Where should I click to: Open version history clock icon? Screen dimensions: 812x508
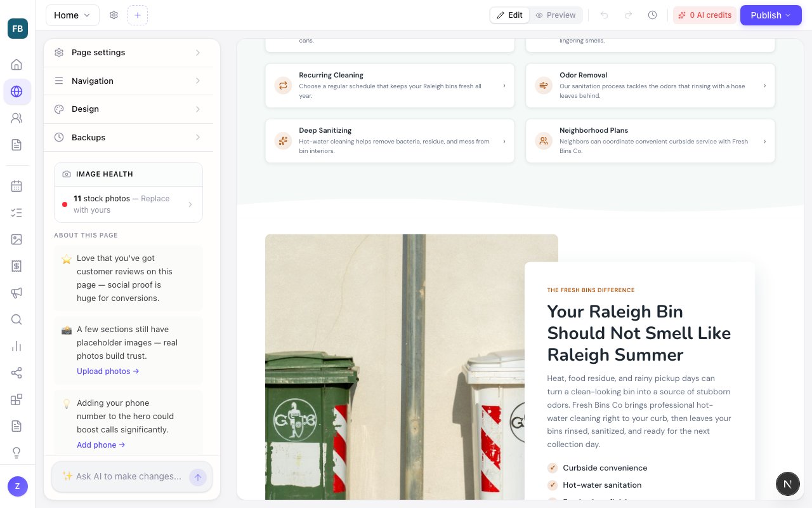tap(652, 15)
